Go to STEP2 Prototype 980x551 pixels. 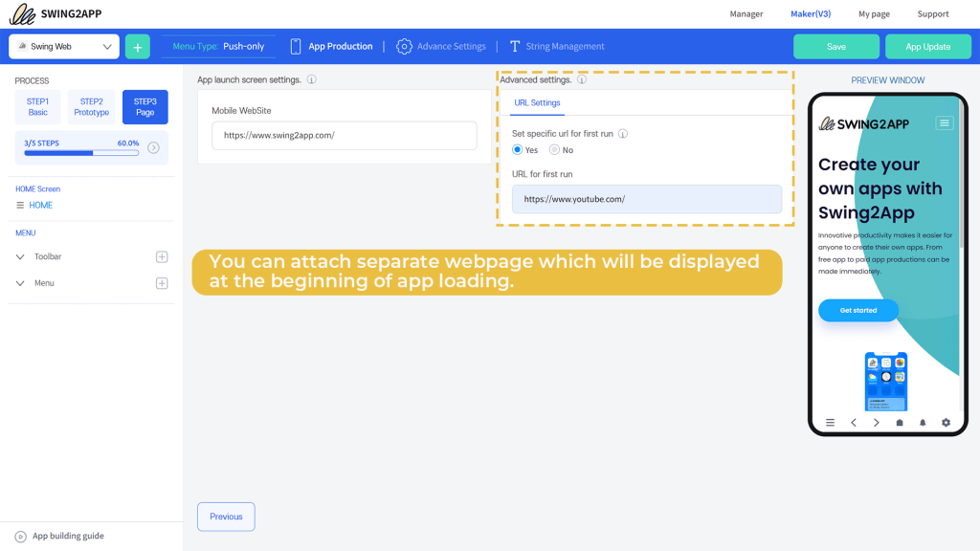91,107
